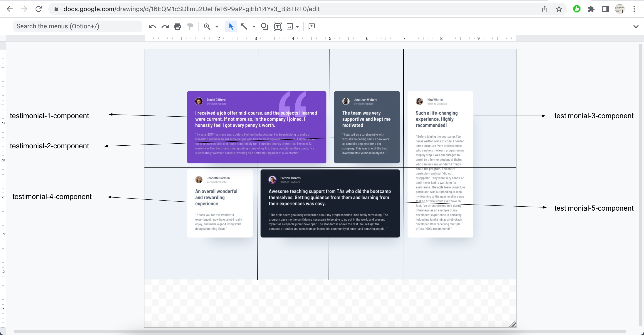Click Patrick Abrams' avatar photo
Viewport: 644px width, 335px height.
tap(273, 180)
